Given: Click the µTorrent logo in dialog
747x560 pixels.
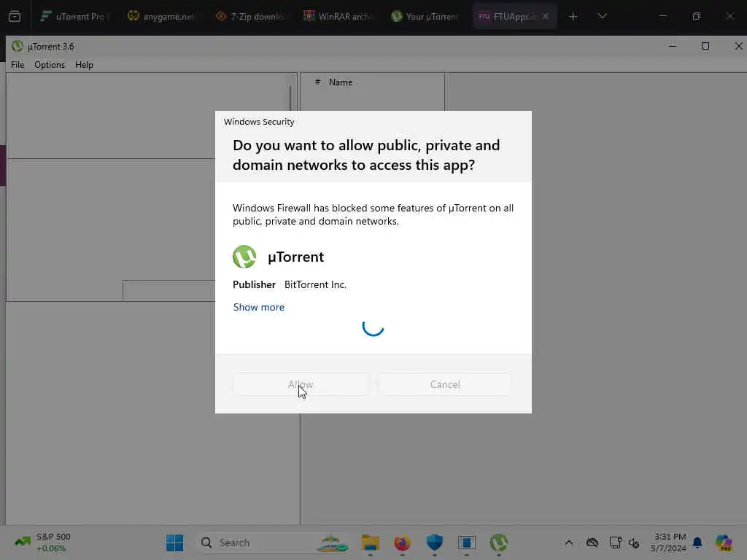Looking at the screenshot, I should tap(244, 257).
